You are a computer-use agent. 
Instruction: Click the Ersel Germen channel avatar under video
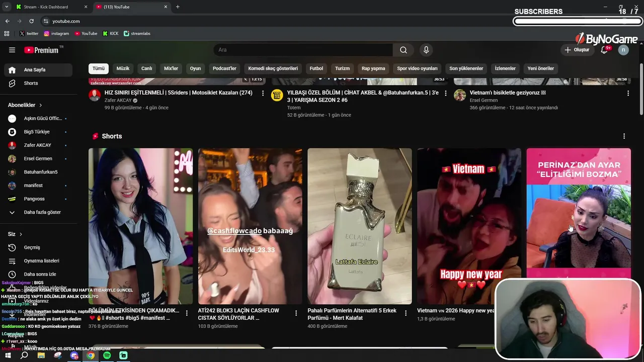coord(460,95)
